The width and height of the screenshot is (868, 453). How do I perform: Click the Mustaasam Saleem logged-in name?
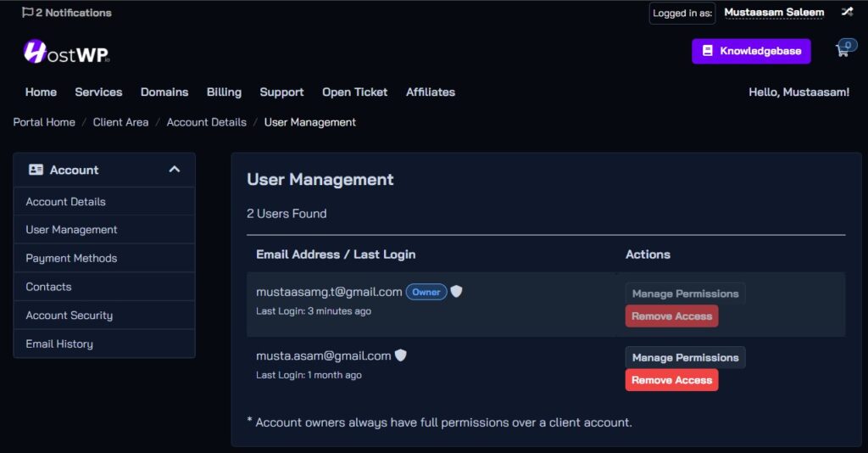[x=774, y=12]
